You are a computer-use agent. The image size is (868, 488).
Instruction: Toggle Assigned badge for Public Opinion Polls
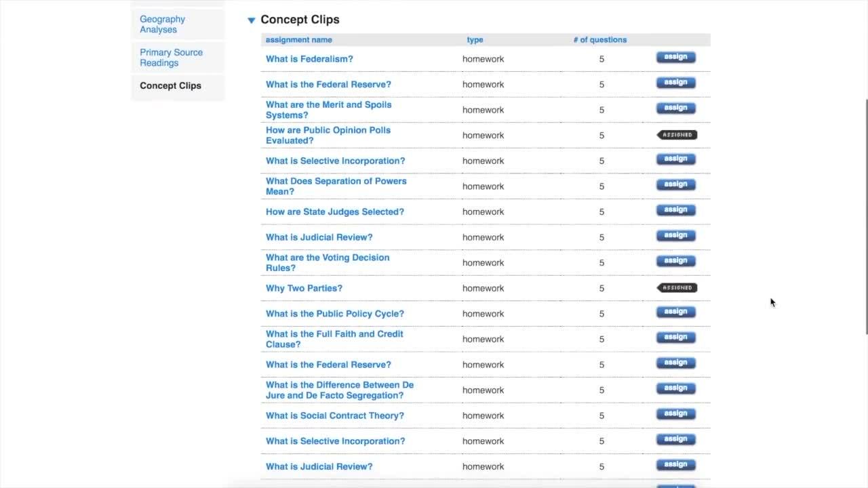pyautogui.click(x=677, y=135)
